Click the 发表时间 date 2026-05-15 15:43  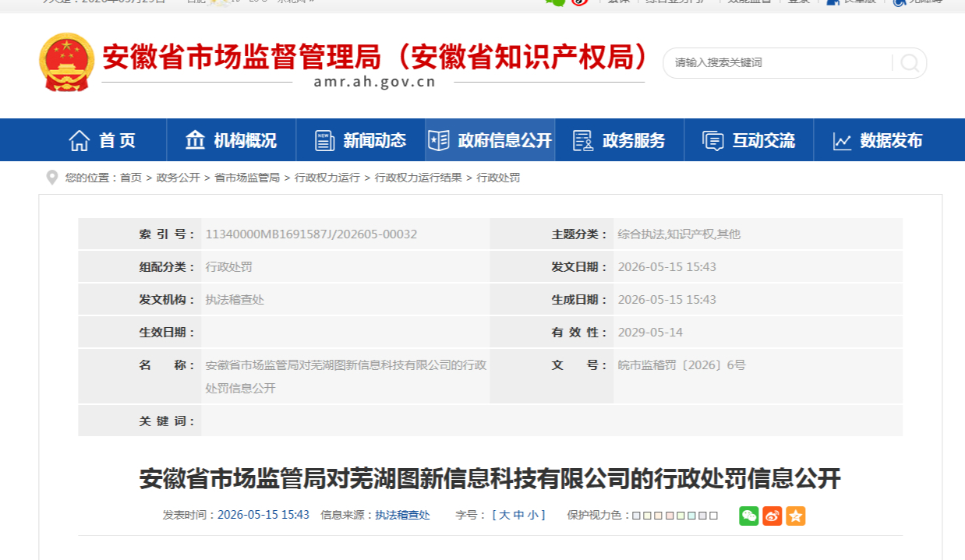pyautogui.click(x=263, y=515)
